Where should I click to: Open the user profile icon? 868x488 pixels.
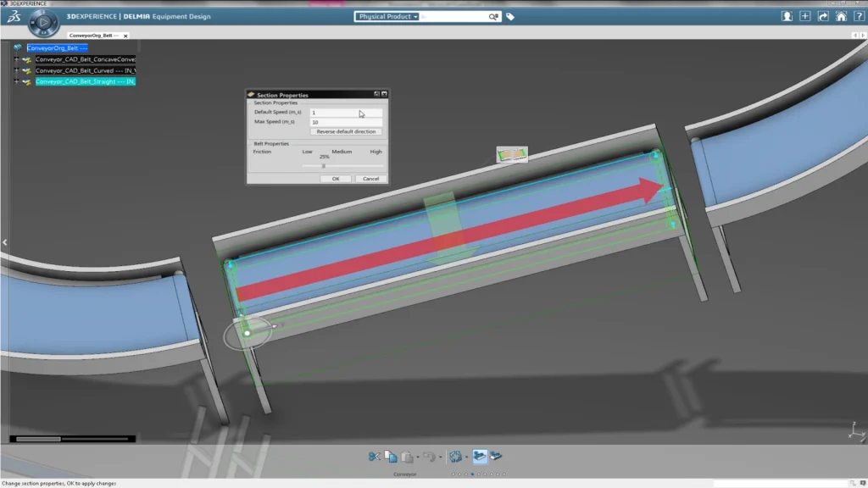coord(787,16)
